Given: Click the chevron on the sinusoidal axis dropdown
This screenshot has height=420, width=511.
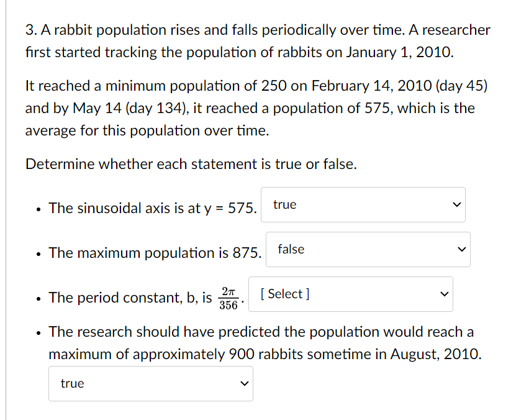Looking at the screenshot, I should (x=457, y=203).
